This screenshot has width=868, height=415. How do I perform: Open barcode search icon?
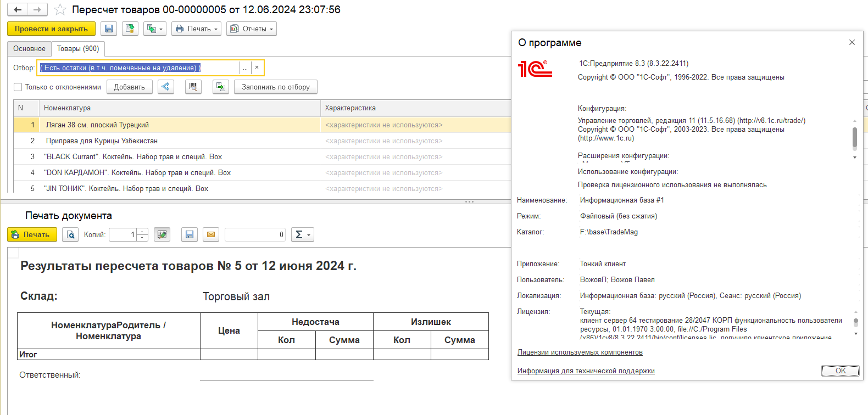193,87
